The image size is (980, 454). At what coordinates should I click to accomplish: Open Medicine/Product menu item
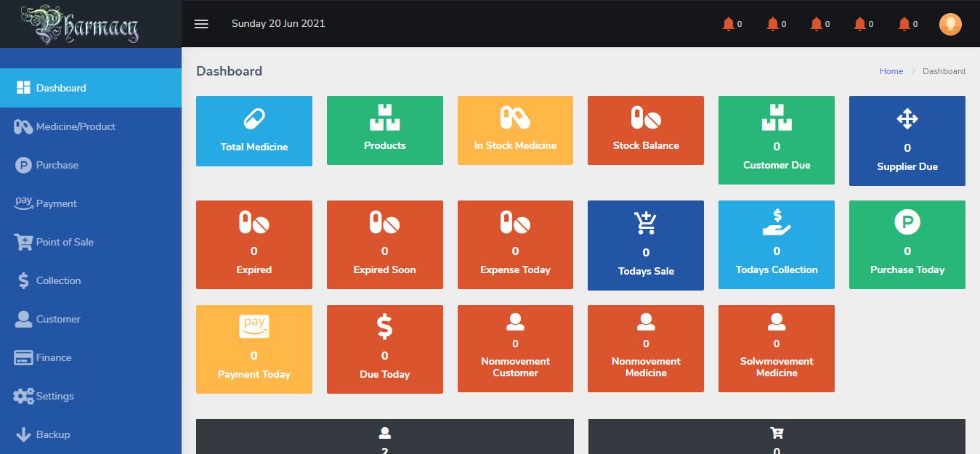point(91,126)
